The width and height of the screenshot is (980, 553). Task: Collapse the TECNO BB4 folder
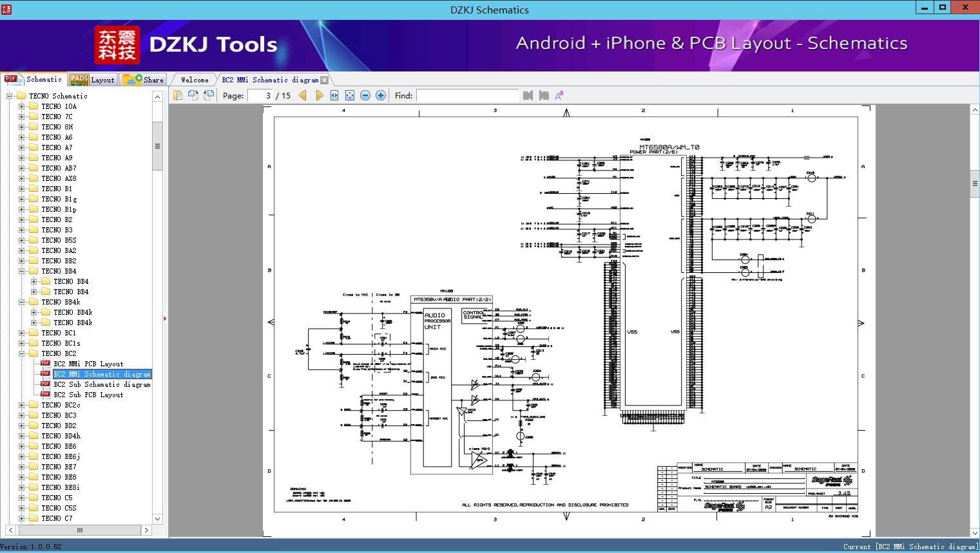[x=22, y=271]
